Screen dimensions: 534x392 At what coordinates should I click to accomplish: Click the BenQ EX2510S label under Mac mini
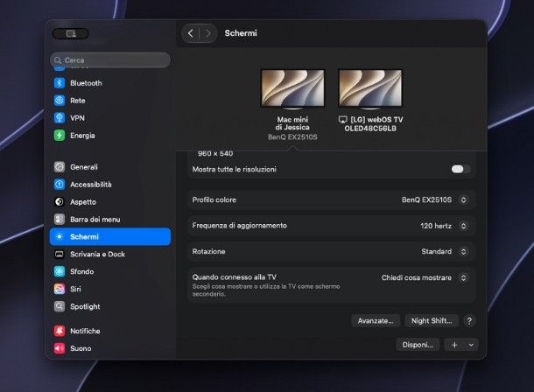[x=292, y=136]
